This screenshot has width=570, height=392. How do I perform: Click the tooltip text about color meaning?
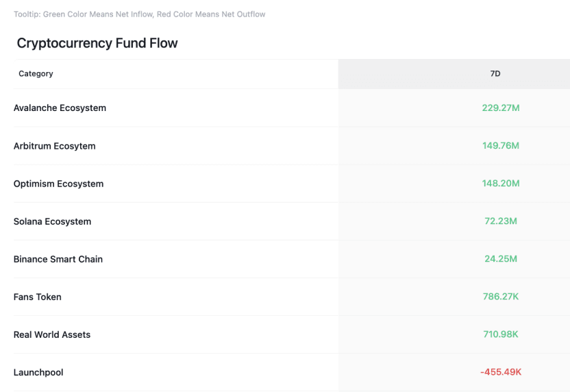pos(139,14)
